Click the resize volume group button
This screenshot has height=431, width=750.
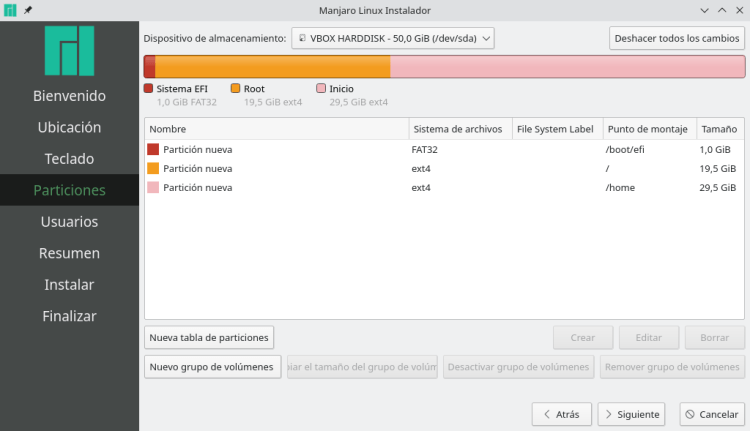tap(362, 367)
